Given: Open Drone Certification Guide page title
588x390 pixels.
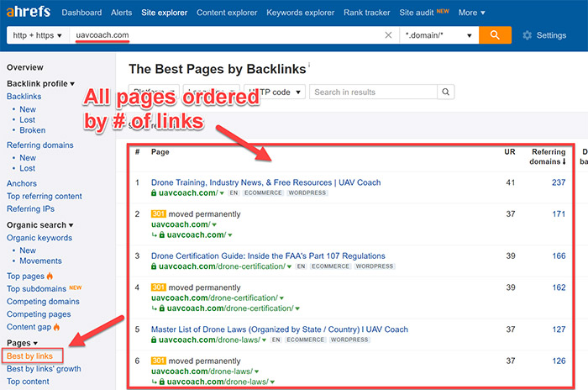Looking at the screenshot, I should coord(268,256).
